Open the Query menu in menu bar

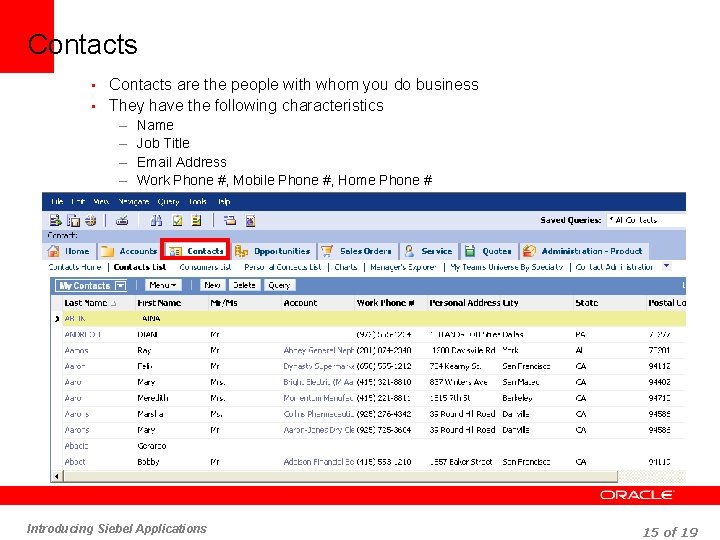coord(168,202)
